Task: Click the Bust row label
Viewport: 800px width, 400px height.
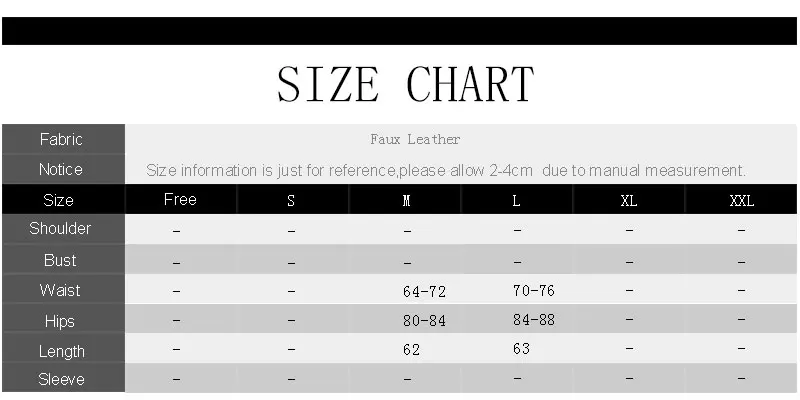Action: pos(60,260)
